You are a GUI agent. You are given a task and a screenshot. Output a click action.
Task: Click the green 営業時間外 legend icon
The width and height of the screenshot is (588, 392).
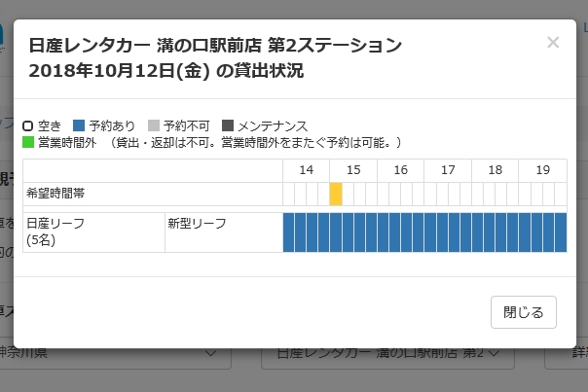tap(28, 142)
